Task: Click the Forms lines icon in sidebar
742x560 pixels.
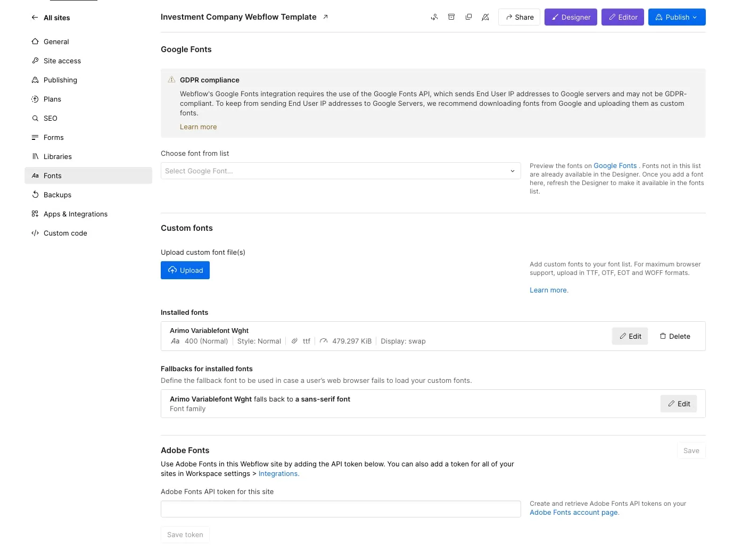Action: [35, 137]
